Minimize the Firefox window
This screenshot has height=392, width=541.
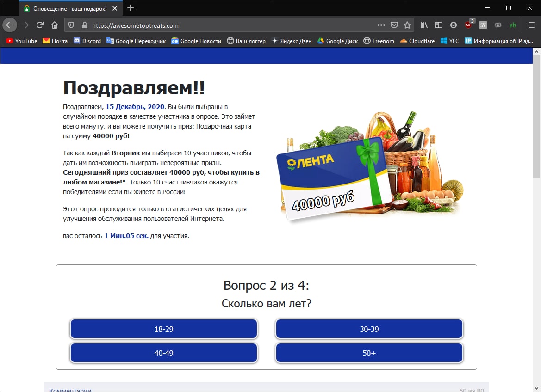487,7
